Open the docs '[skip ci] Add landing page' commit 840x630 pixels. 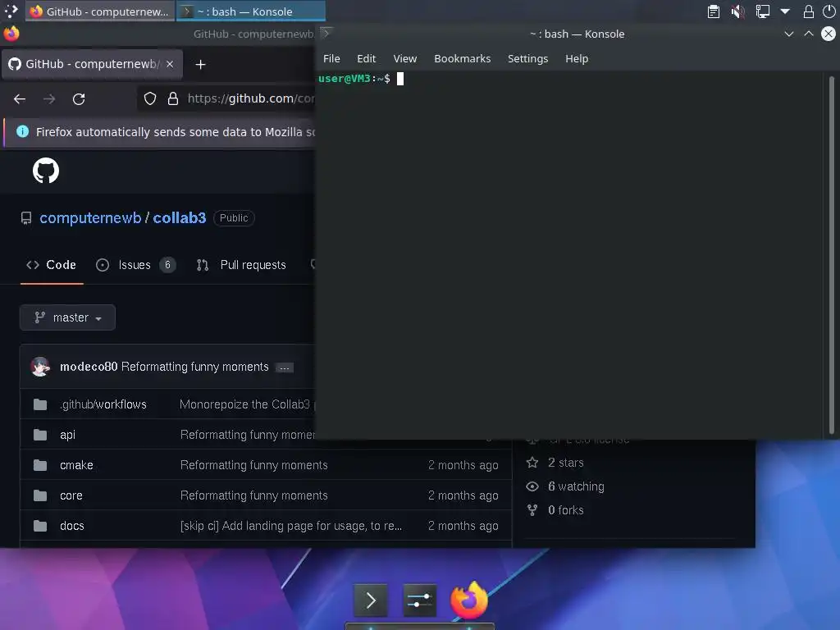[x=291, y=526]
